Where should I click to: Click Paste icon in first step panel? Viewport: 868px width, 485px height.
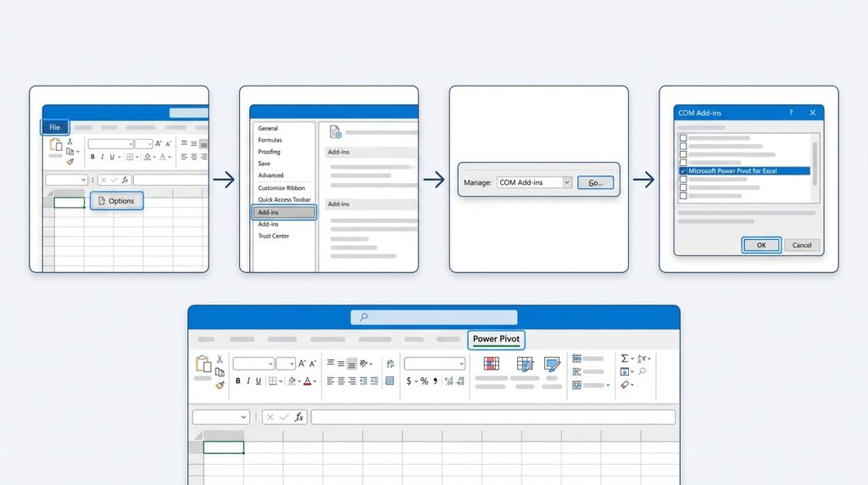click(x=56, y=145)
